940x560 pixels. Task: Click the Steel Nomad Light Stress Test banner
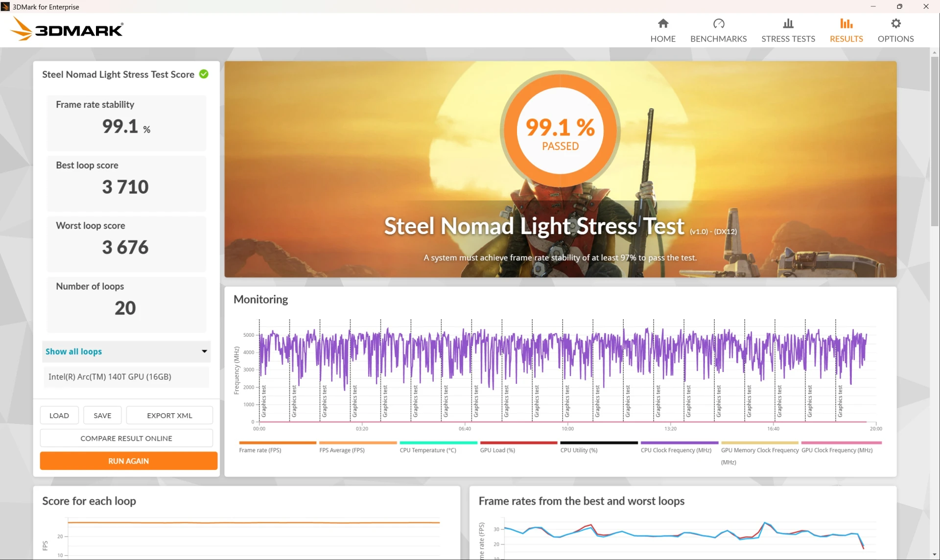click(x=560, y=169)
